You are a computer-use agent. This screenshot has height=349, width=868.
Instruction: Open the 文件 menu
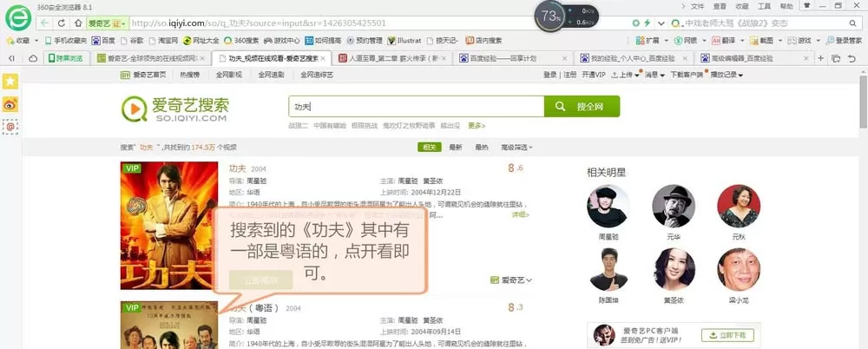coord(698,6)
